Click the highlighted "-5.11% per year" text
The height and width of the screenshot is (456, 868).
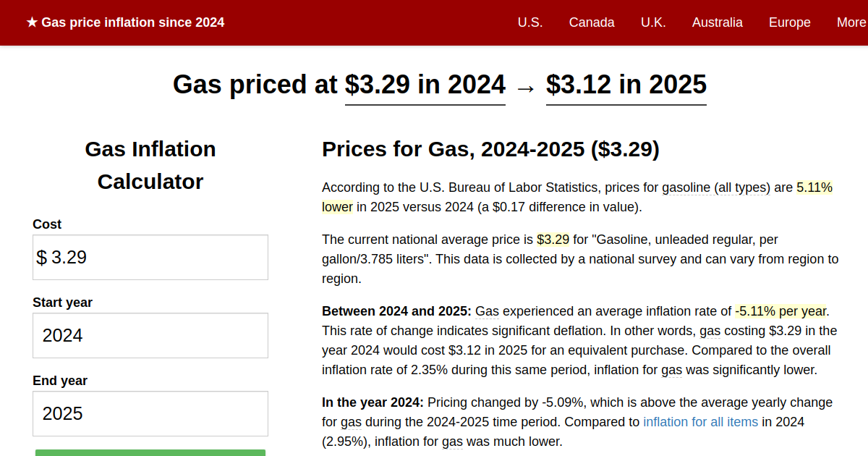(781, 311)
